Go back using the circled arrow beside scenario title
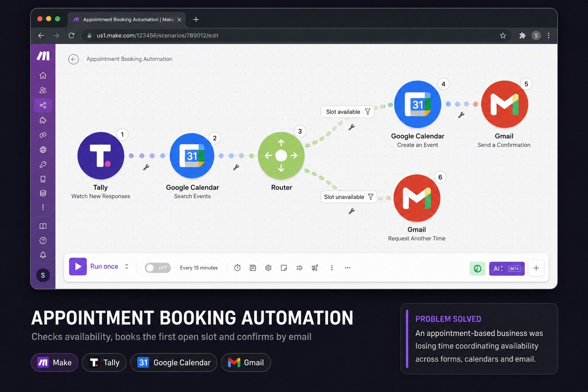 (73, 59)
